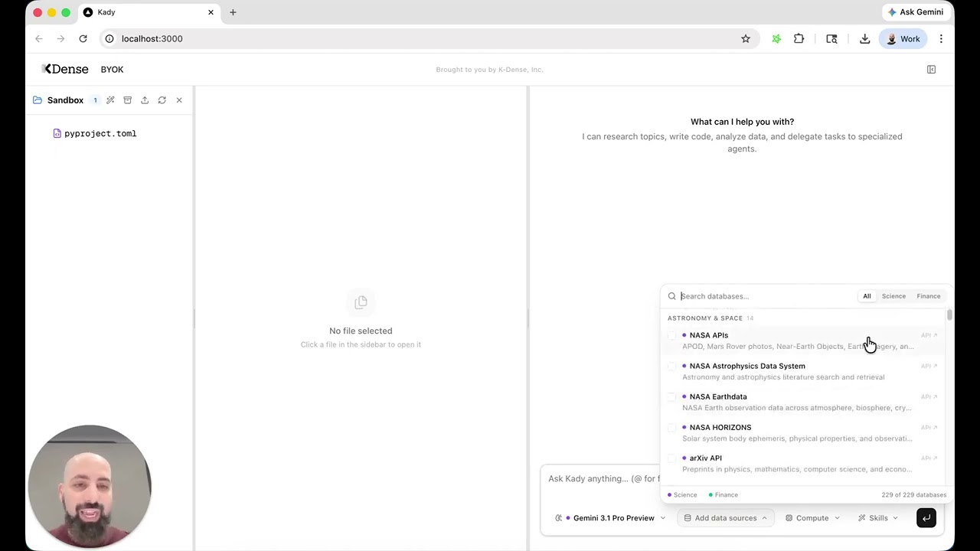Click the upload icon in Sandbox header

[x=145, y=100]
